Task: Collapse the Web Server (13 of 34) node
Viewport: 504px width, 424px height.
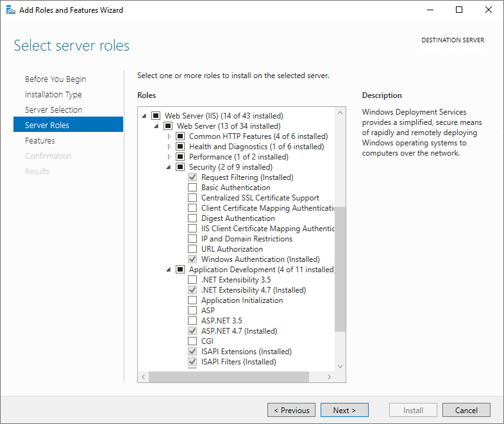Action: (156, 126)
